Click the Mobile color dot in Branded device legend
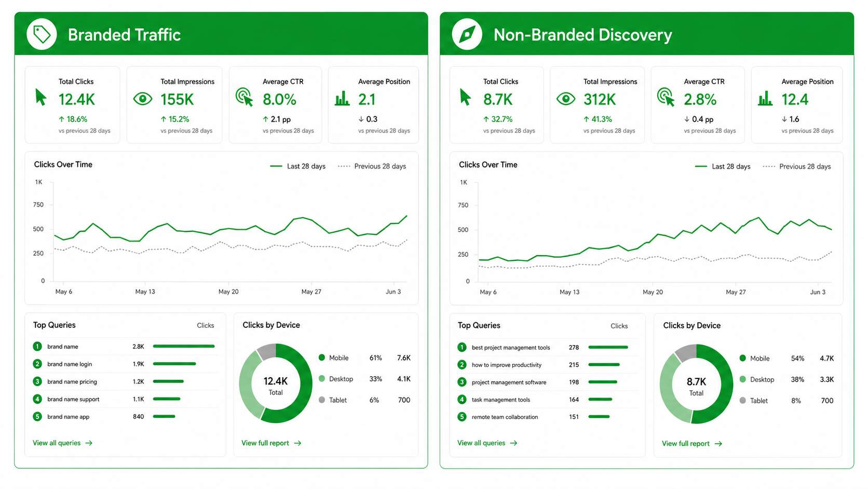 click(322, 358)
